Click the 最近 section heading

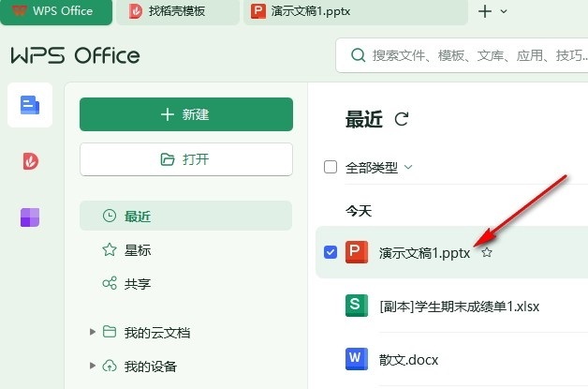click(x=363, y=119)
